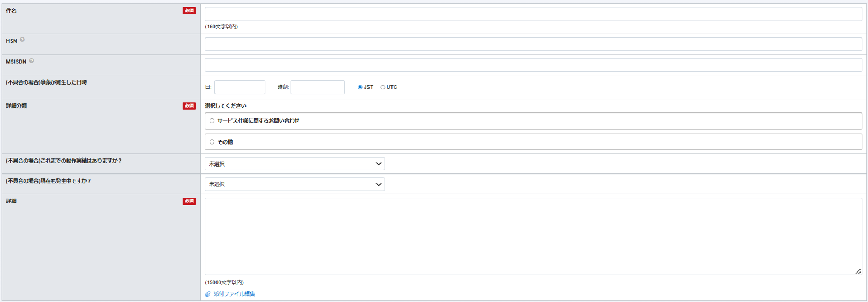The height and width of the screenshot is (302, 868).
Task: Click into the HSN input field
Action: pos(533,44)
